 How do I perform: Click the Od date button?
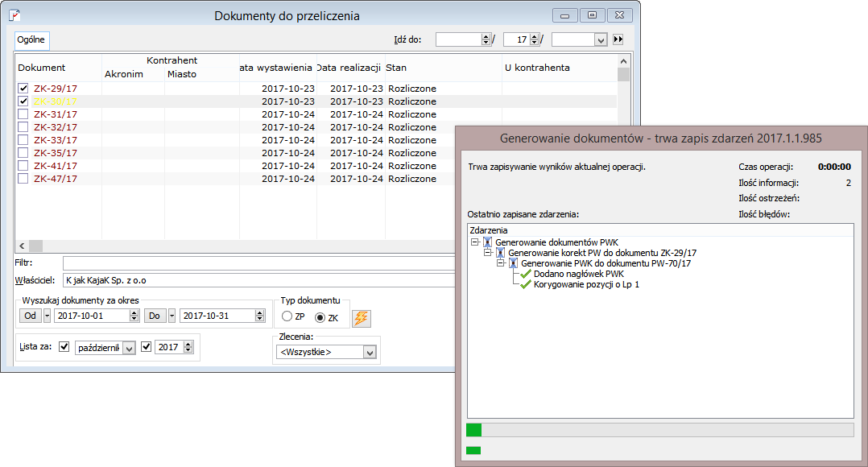[31, 316]
